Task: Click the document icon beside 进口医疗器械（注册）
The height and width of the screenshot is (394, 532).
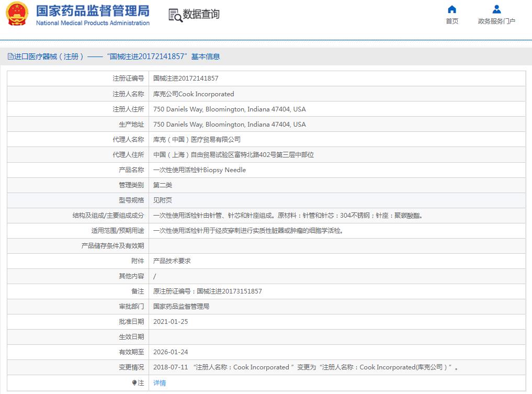Action: pos(10,56)
